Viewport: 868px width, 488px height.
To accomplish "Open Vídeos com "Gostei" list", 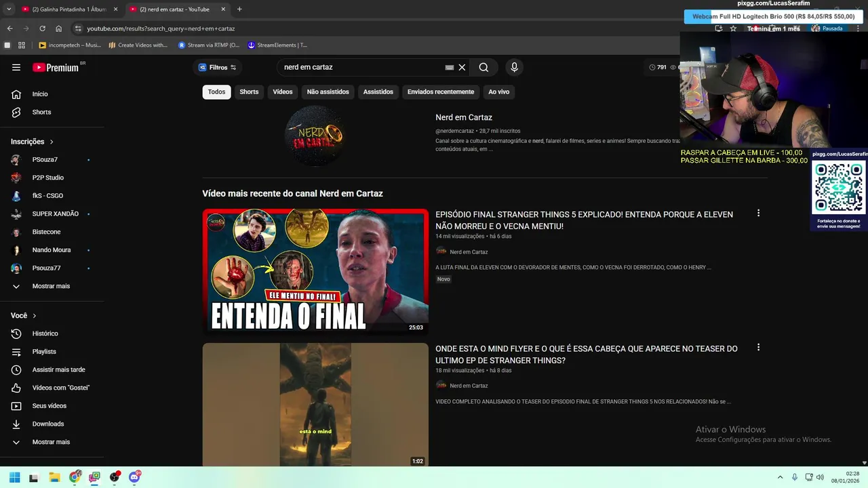I will coord(52,388).
